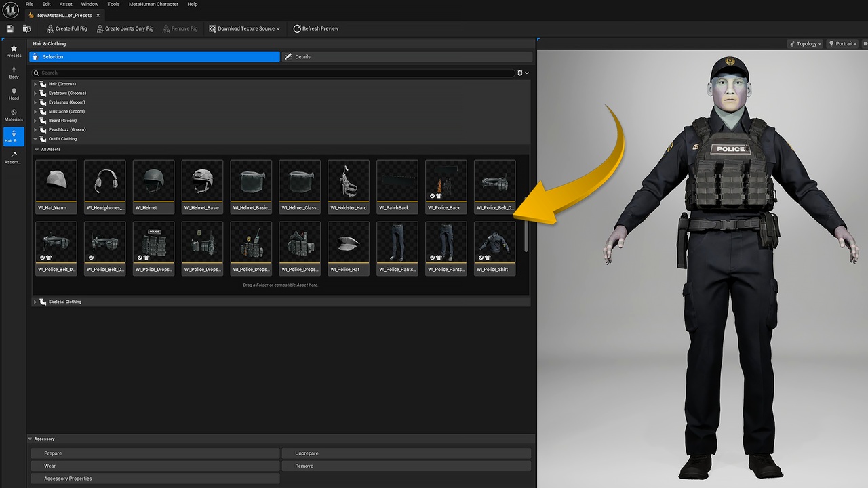Open the Assembly section in the sidebar
868x488 pixels.
tap(14, 158)
